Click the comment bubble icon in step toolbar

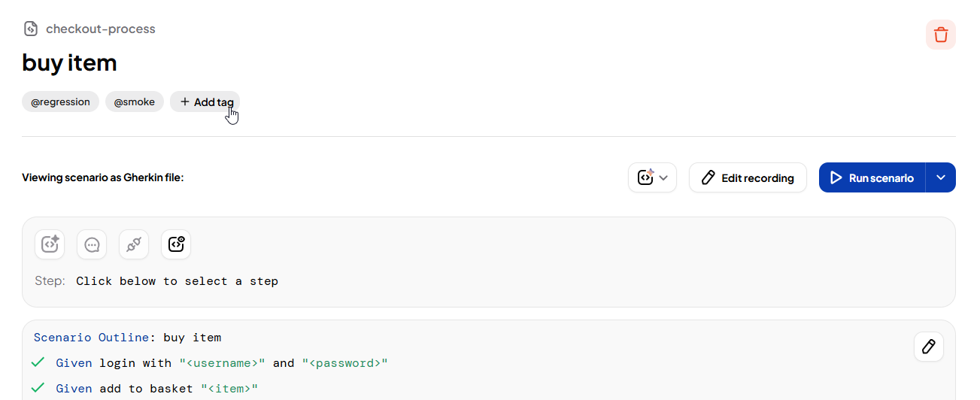click(x=92, y=244)
